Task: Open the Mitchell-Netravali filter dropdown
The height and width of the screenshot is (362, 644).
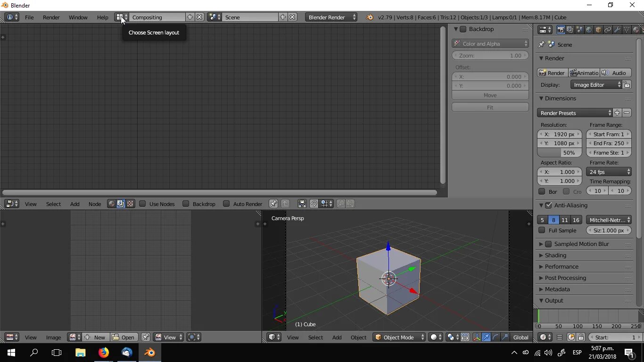Action: [609, 220]
